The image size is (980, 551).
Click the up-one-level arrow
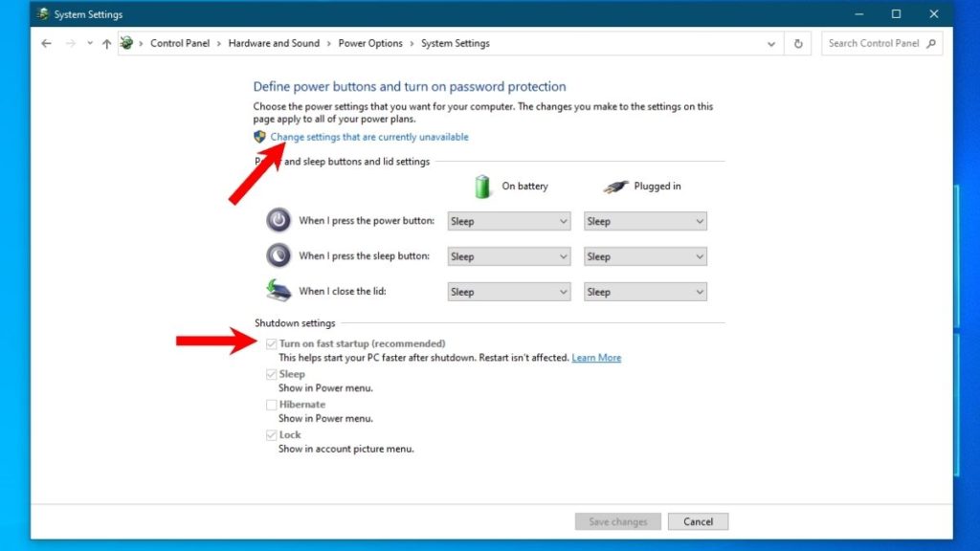[106, 43]
